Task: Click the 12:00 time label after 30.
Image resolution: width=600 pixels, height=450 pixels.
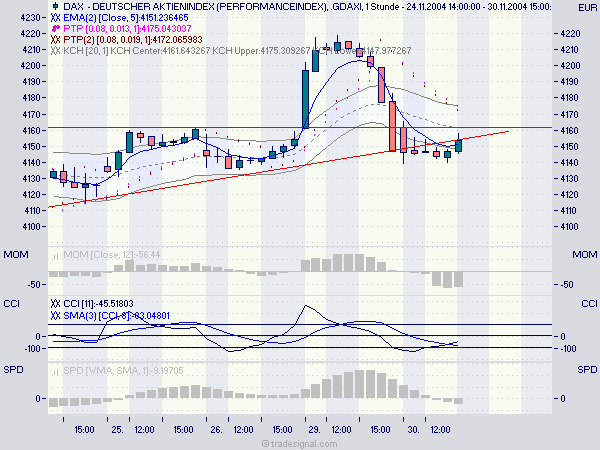Action: [440, 430]
